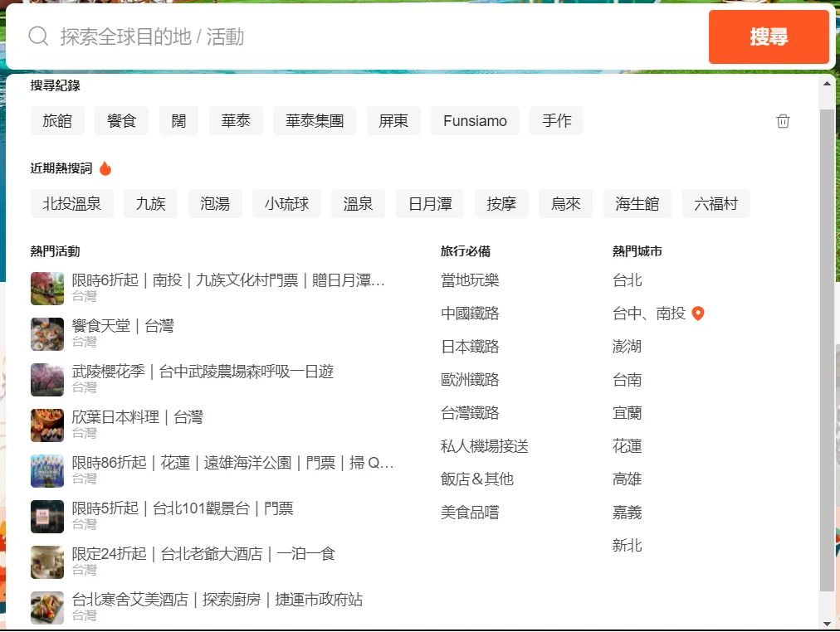Go to 台中、南投 popular city
The image size is (840, 632).
pyautogui.click(x=649, y=314)
